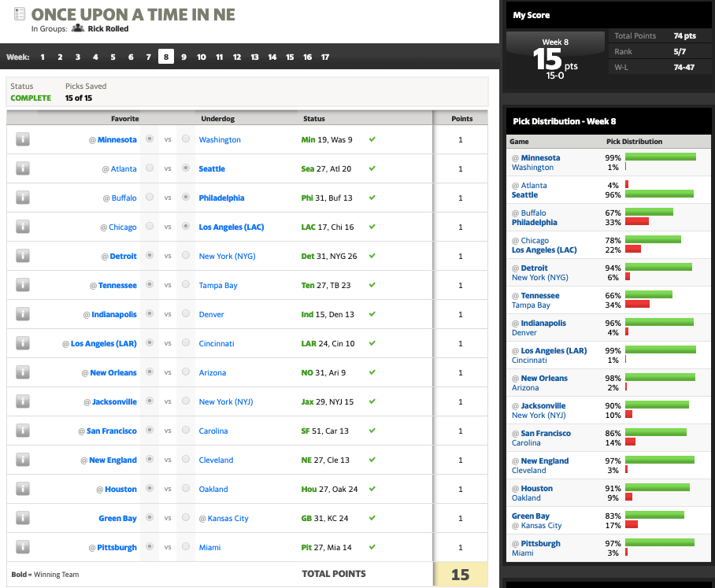
Task: Switch to Week 1 tab
Action: point(43,57)
